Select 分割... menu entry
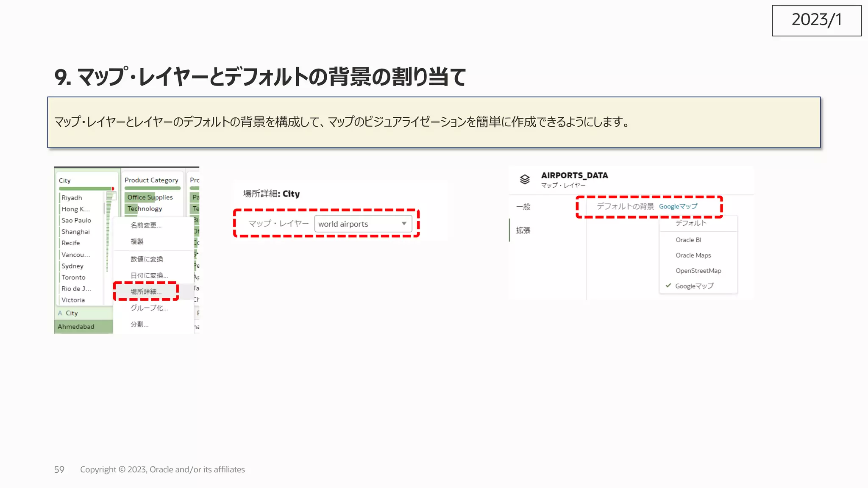The width and height of the screenshot is (868, 488). [x=139, y=324]
